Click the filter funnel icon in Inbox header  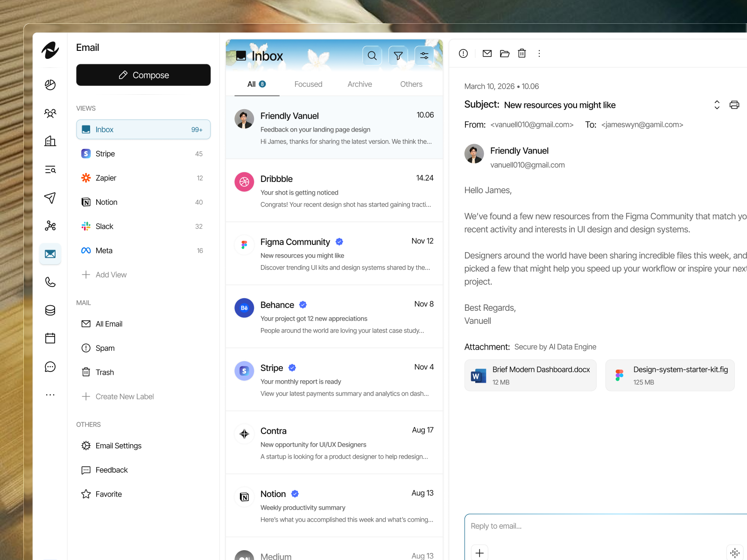(398, 56)
